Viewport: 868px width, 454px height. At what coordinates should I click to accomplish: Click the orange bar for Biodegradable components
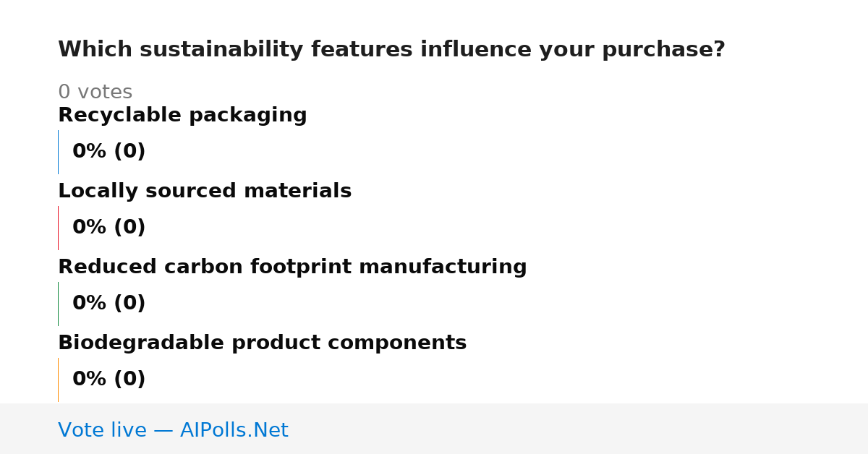pos(58,380)
